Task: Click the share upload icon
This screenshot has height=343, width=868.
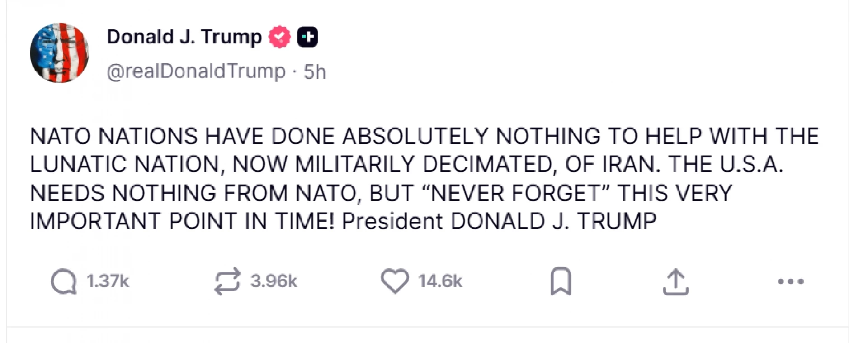Action: (675, 281)
